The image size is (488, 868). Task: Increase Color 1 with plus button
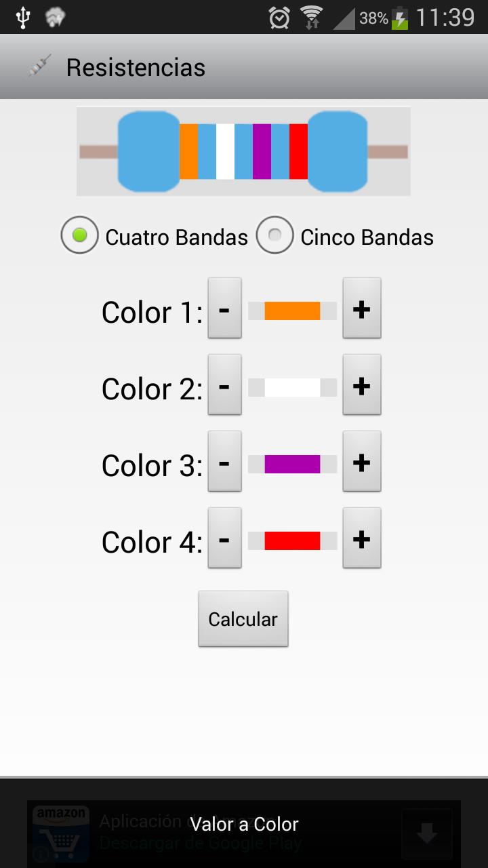tap(362, 309)
